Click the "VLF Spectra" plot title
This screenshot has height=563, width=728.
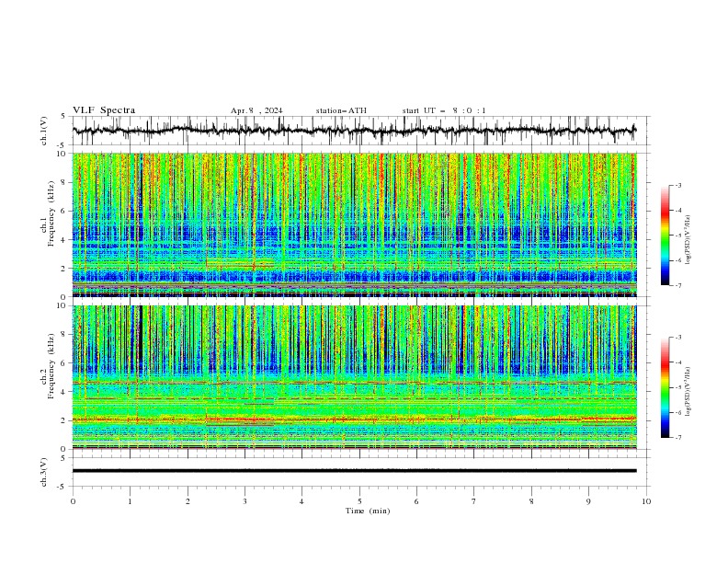click(104, 110)
